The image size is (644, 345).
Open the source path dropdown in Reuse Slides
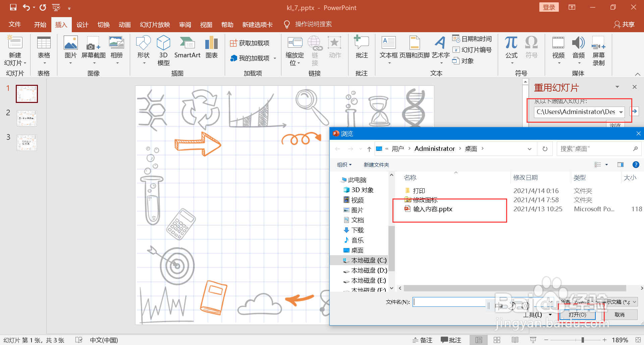(621, 112)
